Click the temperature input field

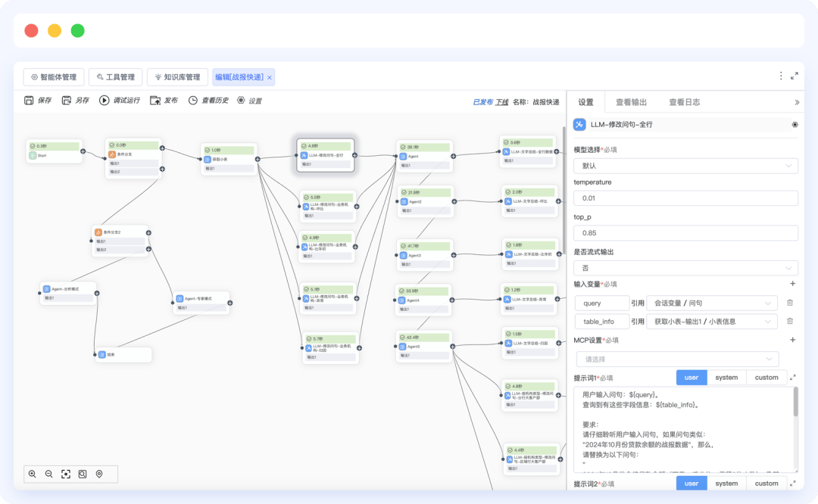(685, 198)
